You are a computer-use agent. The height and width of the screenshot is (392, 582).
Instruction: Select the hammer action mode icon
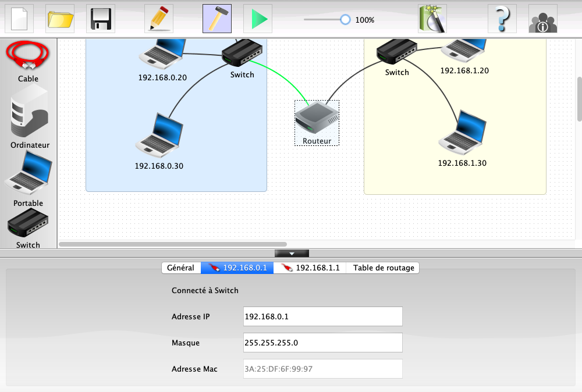click(217, 19)
